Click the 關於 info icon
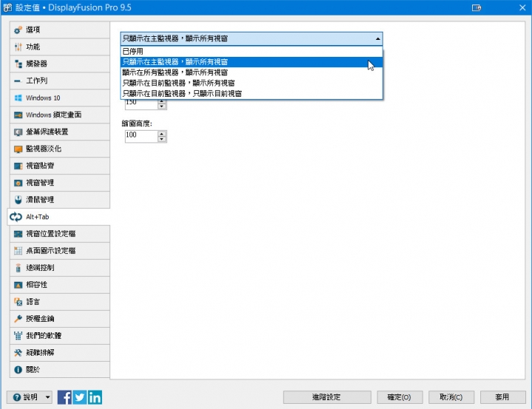 [x=18, y=370]
